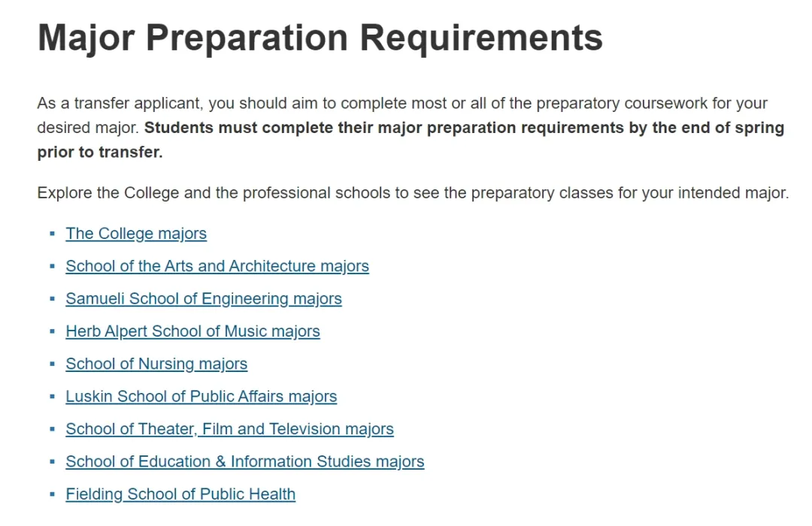This screenshot has height=526, width=812.
Task: Open The College majors link
Action: [135, 234]
